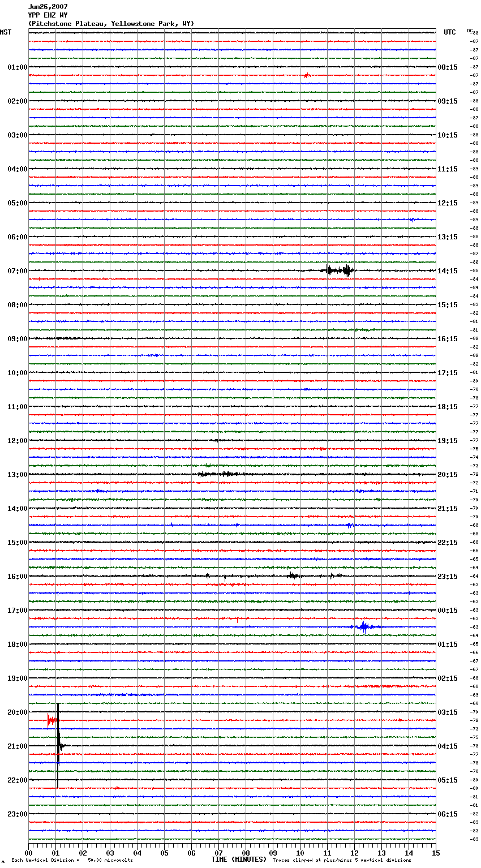The image size is (481, 868).
Task: Select the 03:00 MST time label
Action: coord(18,135)
